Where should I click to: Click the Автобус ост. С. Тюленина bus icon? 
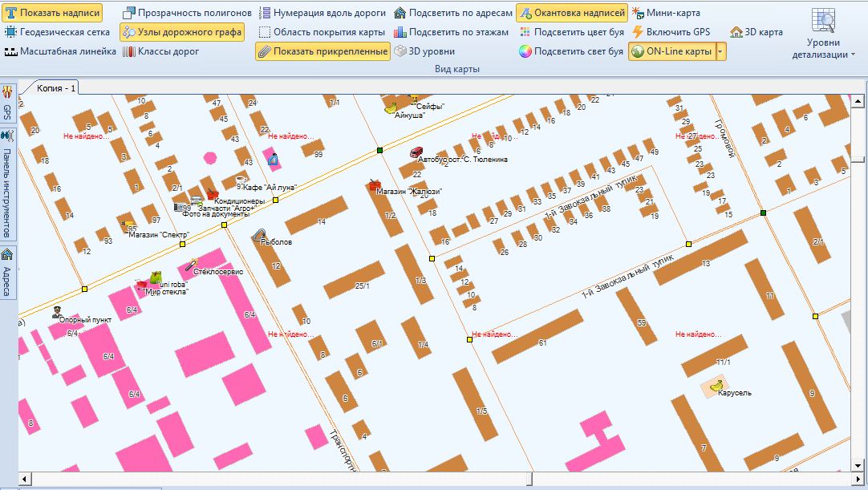tap(416, 152)
